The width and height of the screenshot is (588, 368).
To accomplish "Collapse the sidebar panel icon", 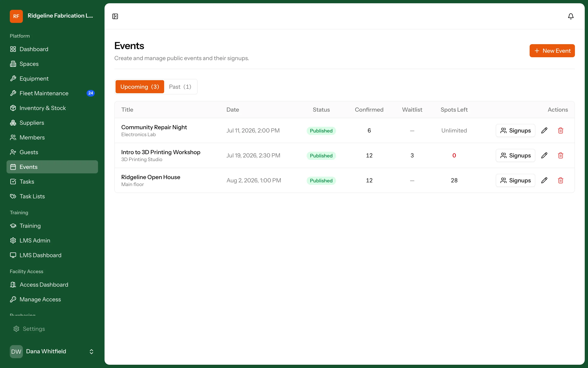I will click(x=115, y=16).
